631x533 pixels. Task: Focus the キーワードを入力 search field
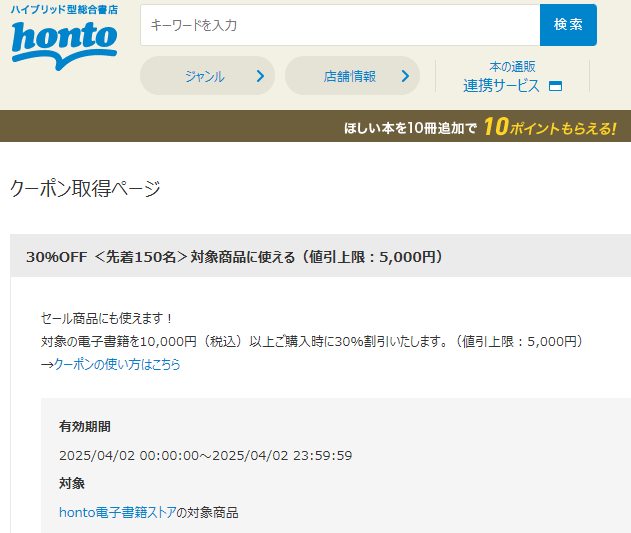click(x=340, y=25)
